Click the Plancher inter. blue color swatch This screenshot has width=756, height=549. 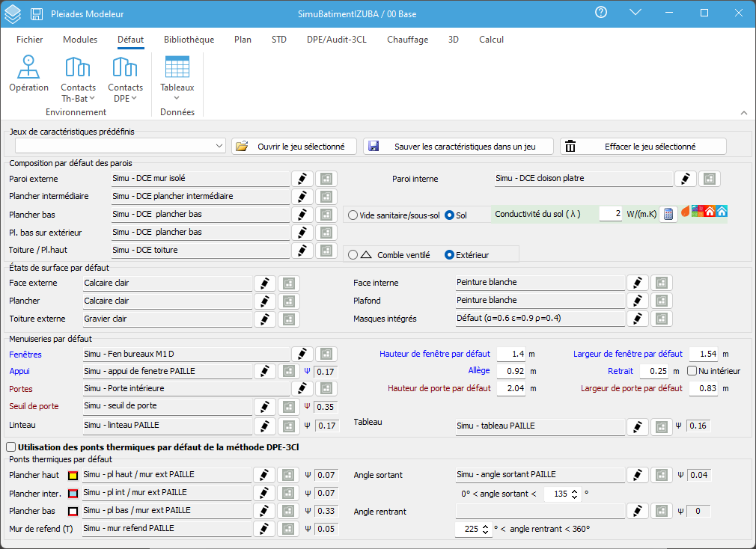point(73,494)
